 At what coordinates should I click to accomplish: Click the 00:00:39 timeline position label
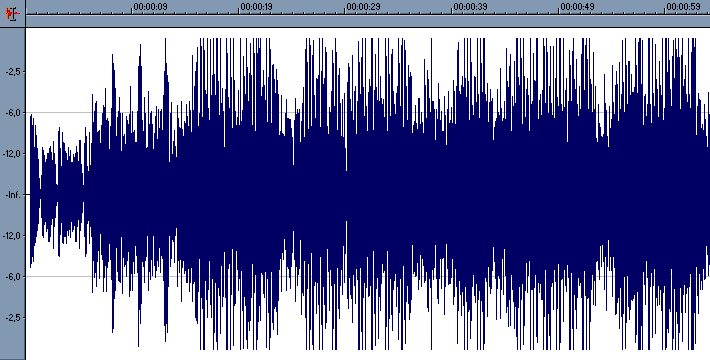click(x=470, y=7)
